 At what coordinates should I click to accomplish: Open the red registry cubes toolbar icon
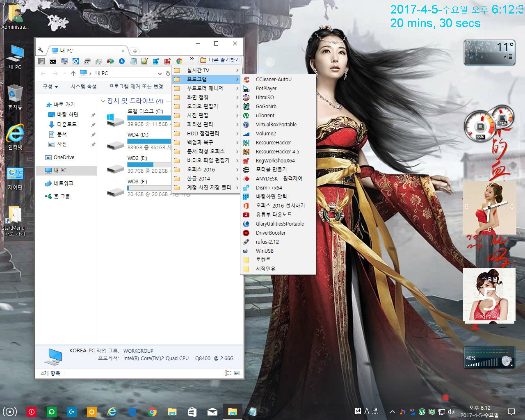point(167,61)
